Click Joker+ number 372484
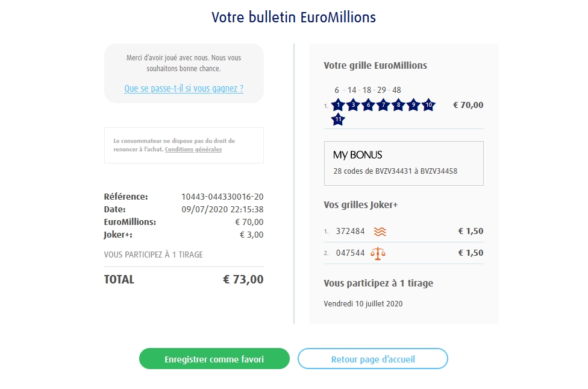The image size is (588, 389). point(350,231)
